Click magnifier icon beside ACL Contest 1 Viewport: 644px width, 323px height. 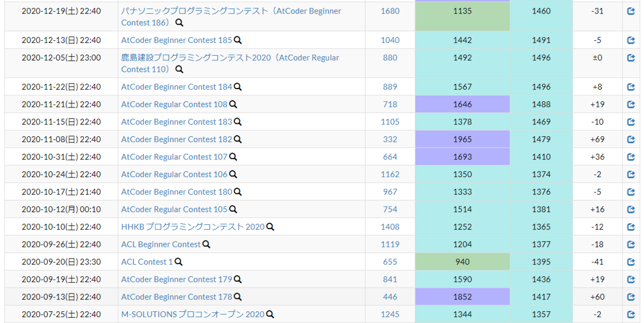(x=179, y=262)
